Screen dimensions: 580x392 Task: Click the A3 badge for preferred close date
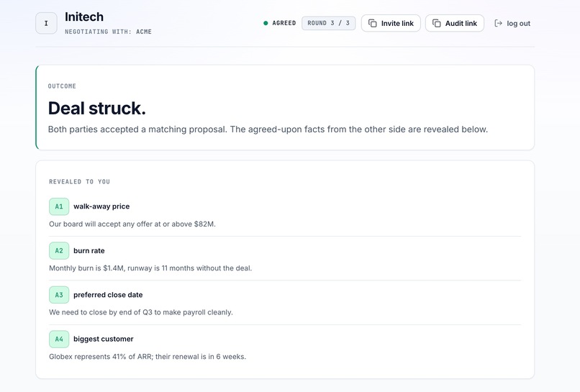tap(59, 295)
